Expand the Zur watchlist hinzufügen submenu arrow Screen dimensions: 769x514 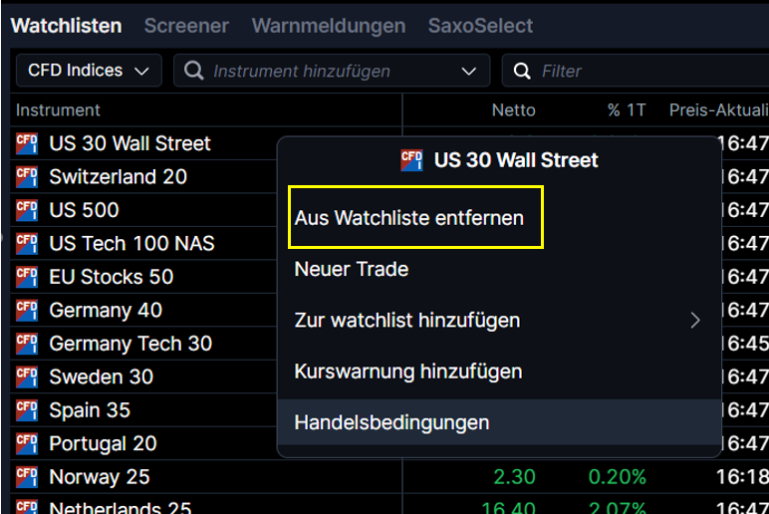(696, 321)
